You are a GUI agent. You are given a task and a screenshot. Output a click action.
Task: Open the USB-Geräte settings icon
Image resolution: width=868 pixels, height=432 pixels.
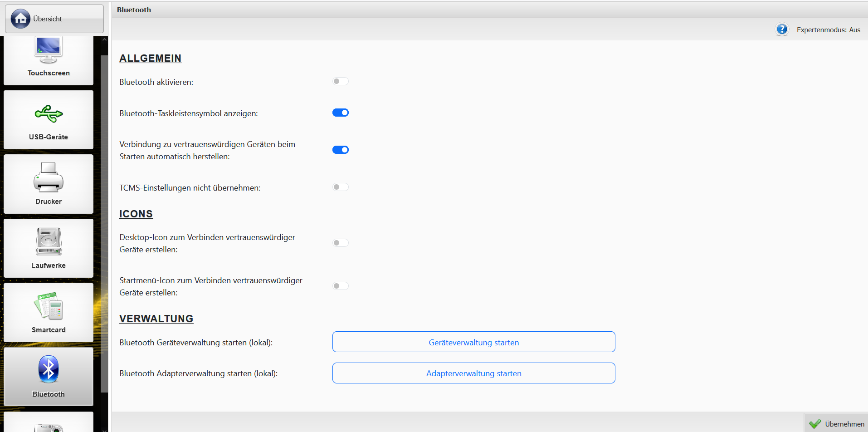point(49,120)
